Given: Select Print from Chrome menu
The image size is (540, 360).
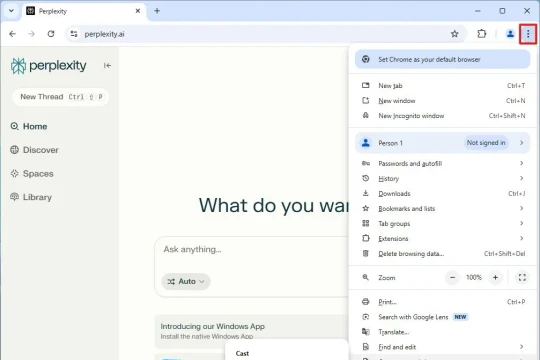Looking at the screenshot, I should [443, 302].
